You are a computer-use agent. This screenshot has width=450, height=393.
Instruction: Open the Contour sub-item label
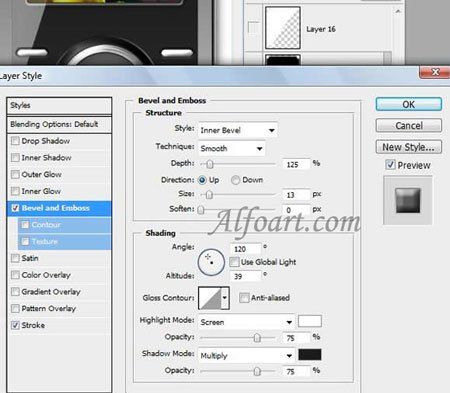[x=46, y=225]
